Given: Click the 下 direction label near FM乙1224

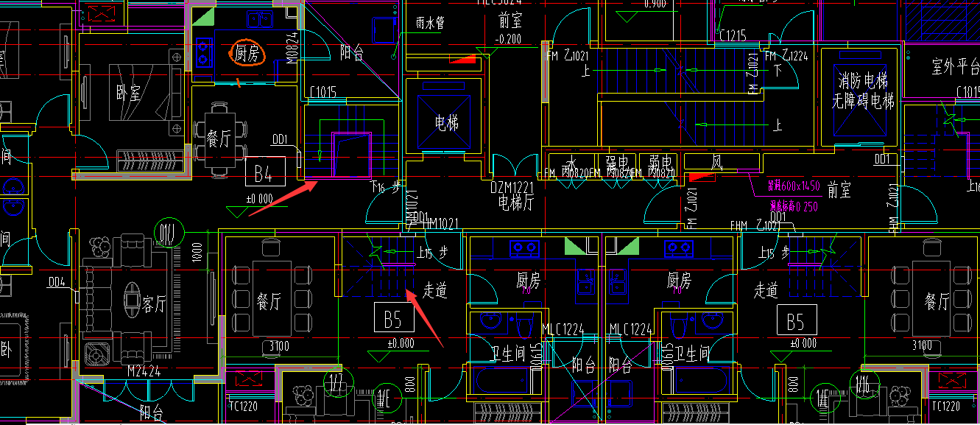Looking at the screenshot, I should pyautogui.click(x=778, y=71).
